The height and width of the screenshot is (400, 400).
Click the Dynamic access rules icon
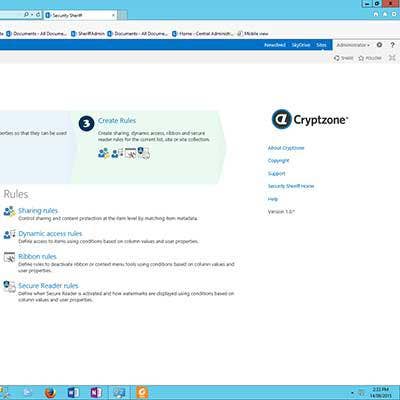pyautogui.click(x=9, y=234)
